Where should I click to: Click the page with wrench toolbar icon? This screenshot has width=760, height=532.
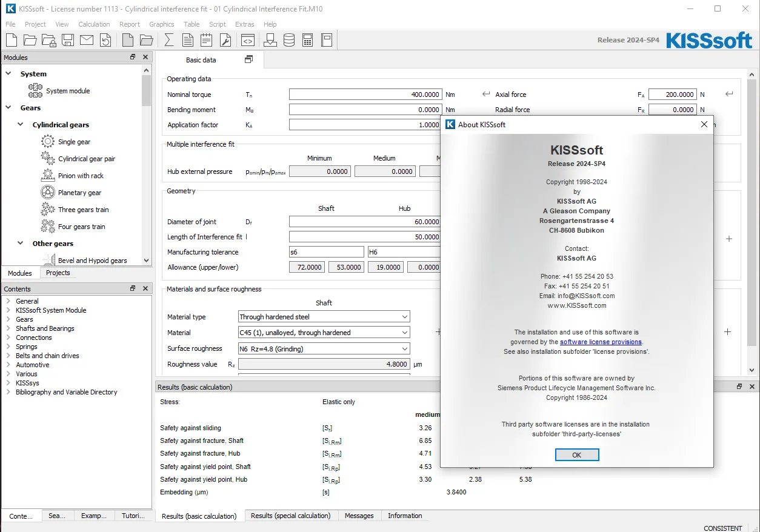[225, 40]
